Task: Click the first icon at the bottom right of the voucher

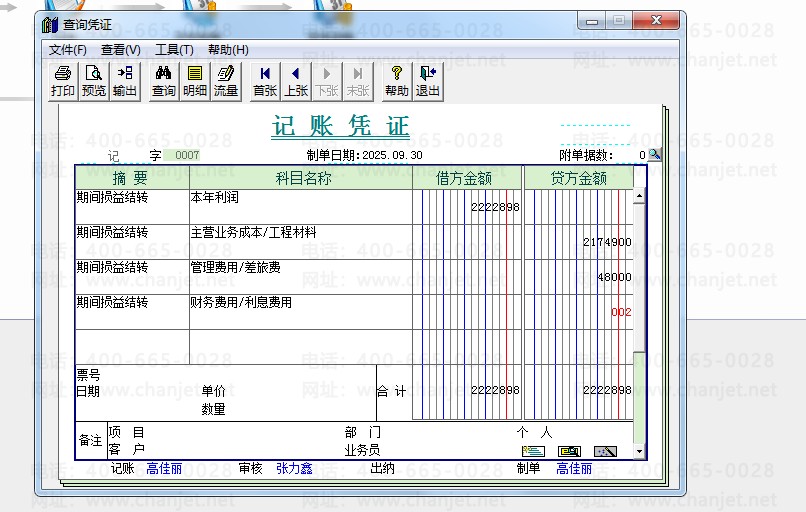Action: coord(533,451)
